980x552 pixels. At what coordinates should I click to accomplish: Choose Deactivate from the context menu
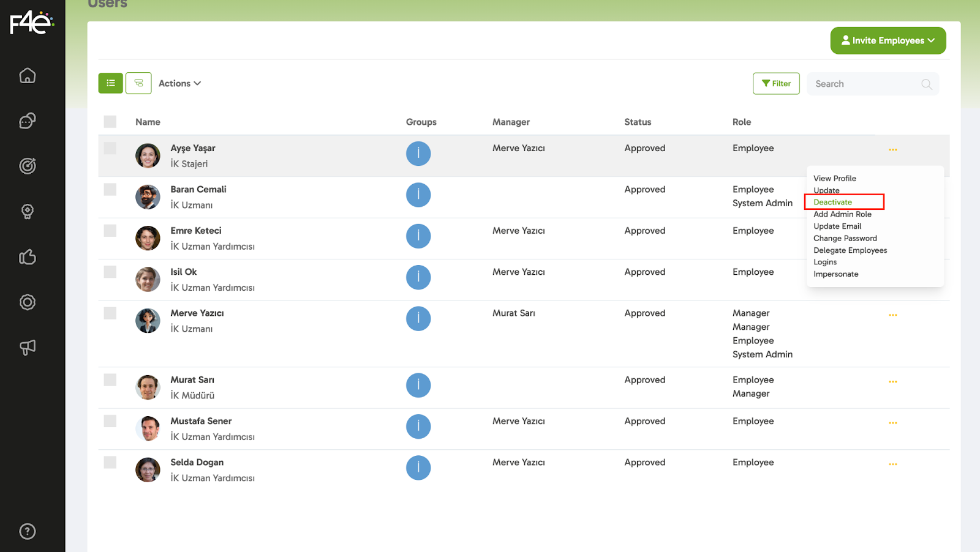832,202
